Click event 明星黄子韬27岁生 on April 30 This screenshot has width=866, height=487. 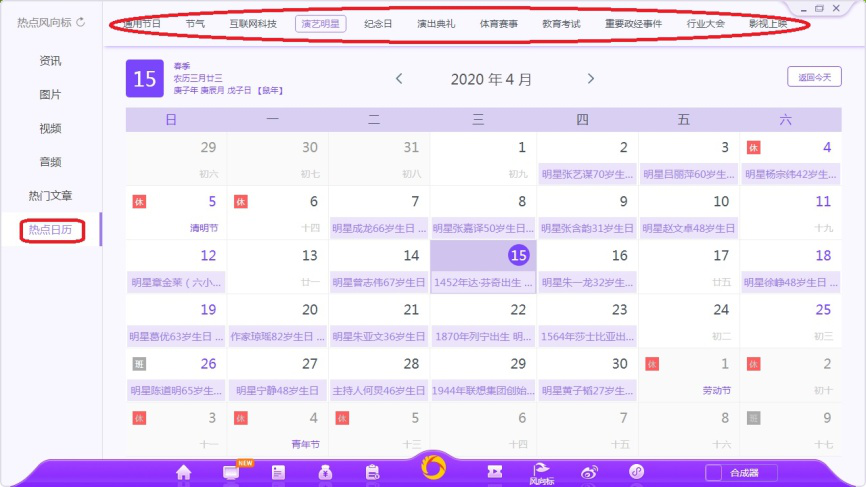587,391
